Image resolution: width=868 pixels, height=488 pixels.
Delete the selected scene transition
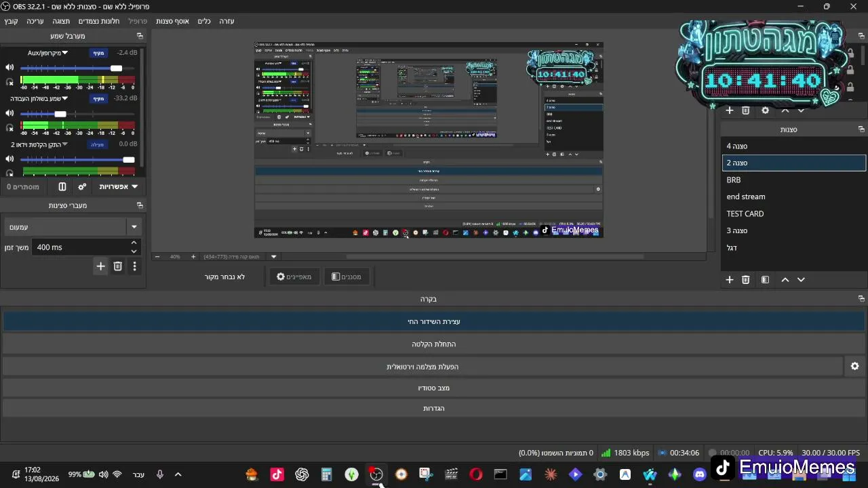[x=117, y=266]
